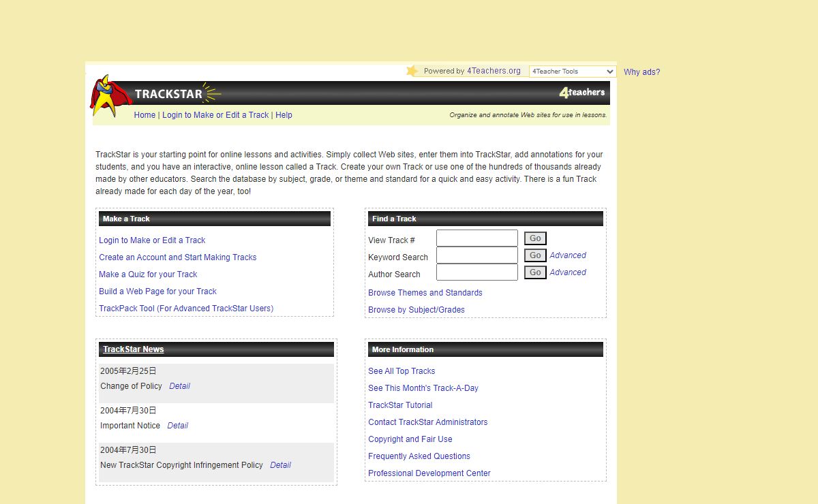Open the 4Teacher Tools dropdown
The width and height of the screenshot is (818, 504).
[x=573, y=72]
